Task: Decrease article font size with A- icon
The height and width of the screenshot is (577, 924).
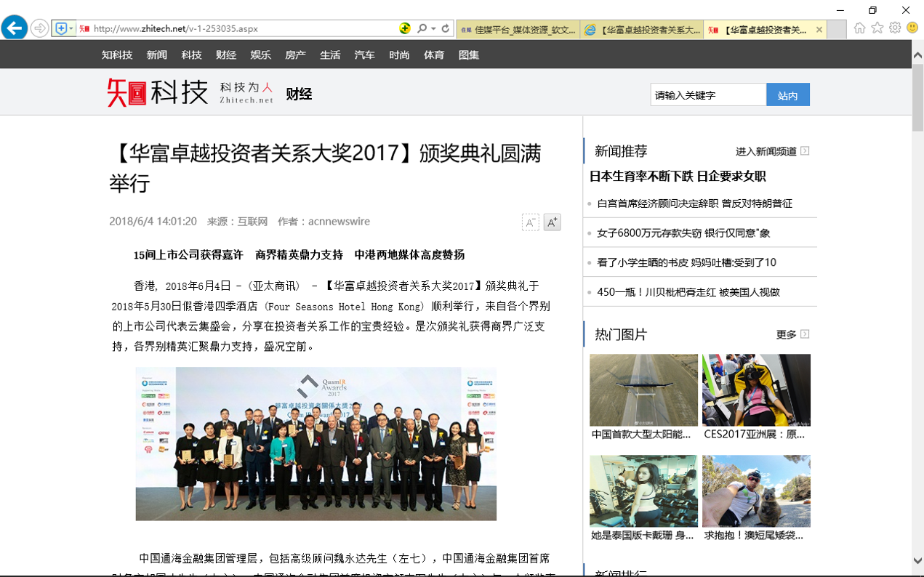Action: [531, 222]
